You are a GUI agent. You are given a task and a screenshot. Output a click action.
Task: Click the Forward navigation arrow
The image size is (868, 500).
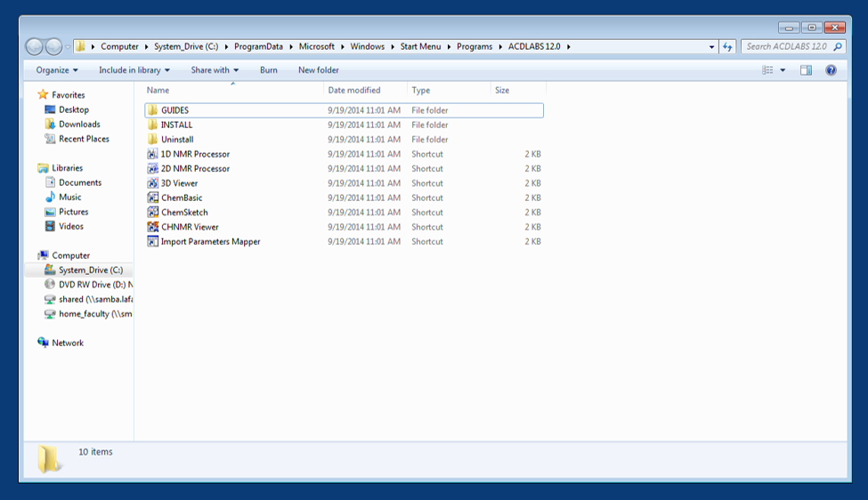pyautogui.click(x=53, y=46)
